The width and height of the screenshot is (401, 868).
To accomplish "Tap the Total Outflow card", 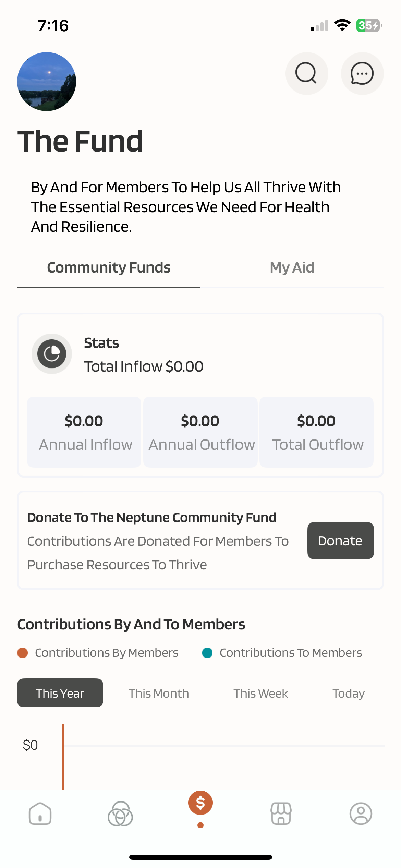I will tap(316, 432).
